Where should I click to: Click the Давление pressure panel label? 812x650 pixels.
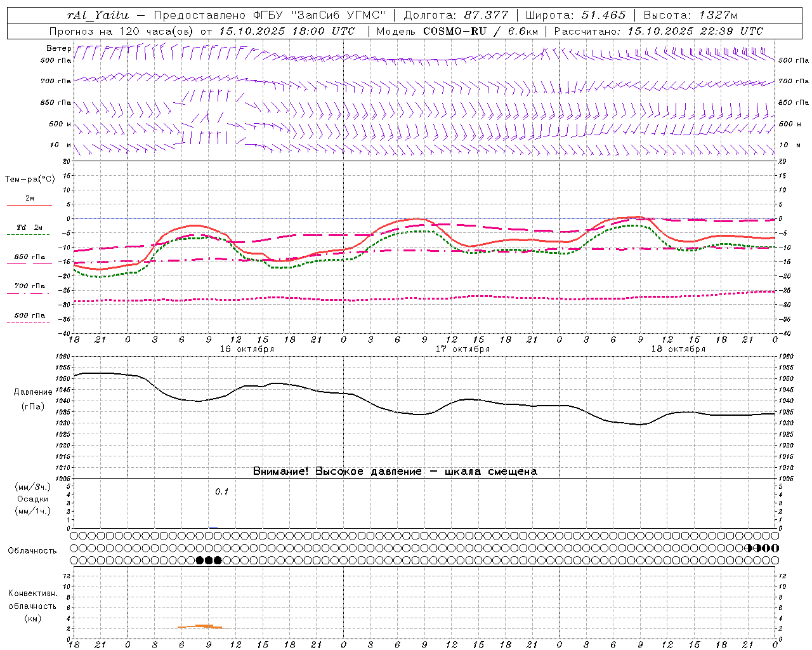point(33,392)
